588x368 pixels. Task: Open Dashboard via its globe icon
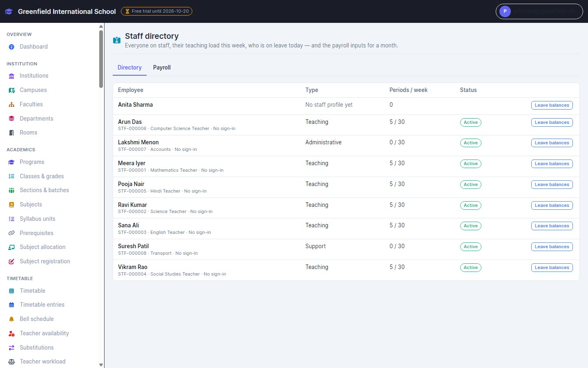[x=11, y=47]
